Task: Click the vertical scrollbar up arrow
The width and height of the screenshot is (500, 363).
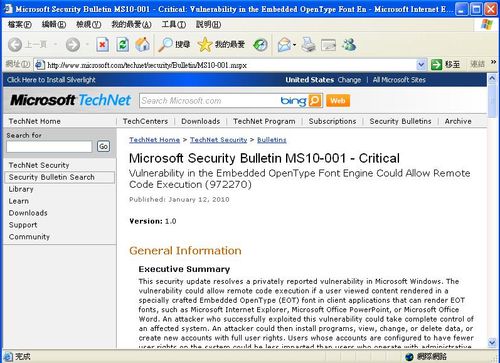Action: (492, 79)
